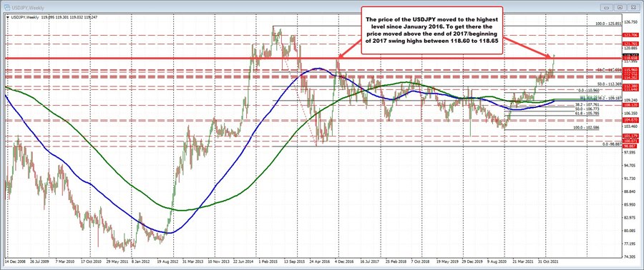Click the 103.460 price scale value
Viewport: 644px width, 270px height.
pyautogui.click(x=630, y=126)
